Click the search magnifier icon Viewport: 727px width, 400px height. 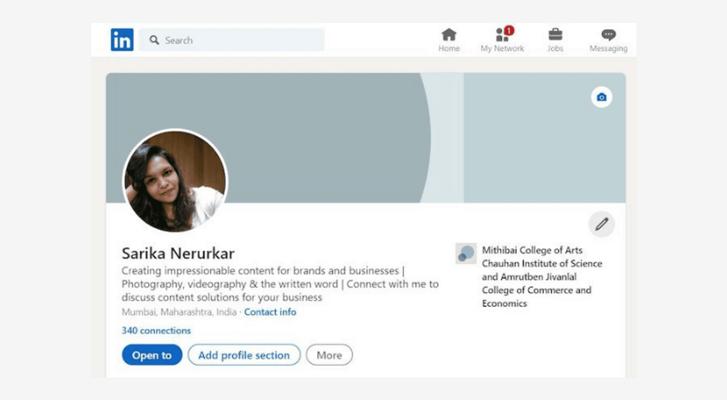pyautogui.click(x=154, y=40)
